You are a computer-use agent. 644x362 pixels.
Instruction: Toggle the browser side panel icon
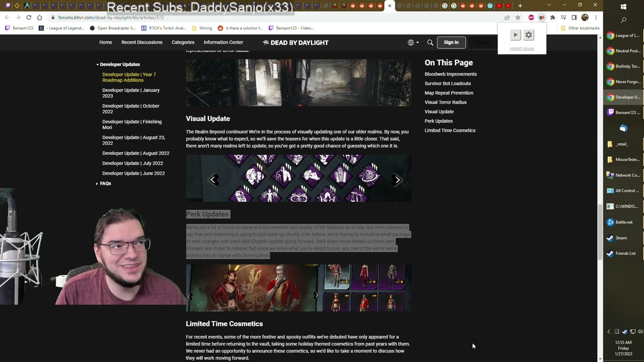(574, 18)
